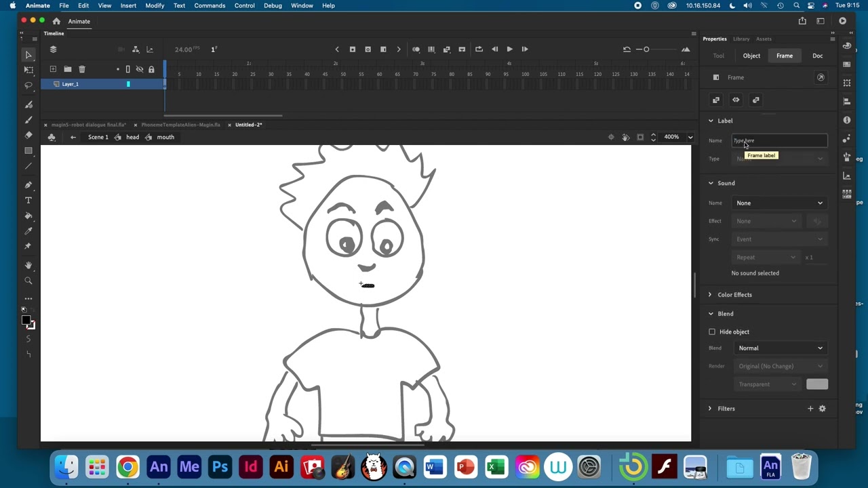The width and height of the screenshot is (868, 488).
Task: Open the stage zoom 400% dropdown
Action: tap(690, 137)
